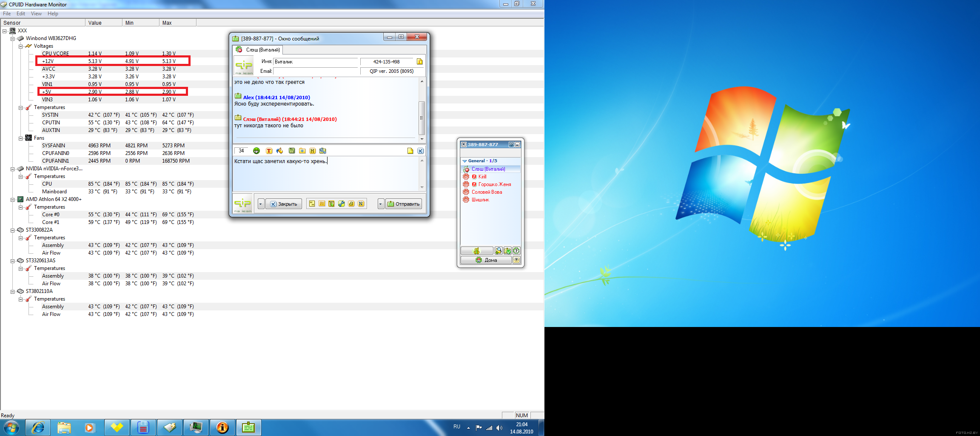The image size is (980, 436).
Task: Open the smiley picker in chat toolbar
Action: click(x=256, y=151)
